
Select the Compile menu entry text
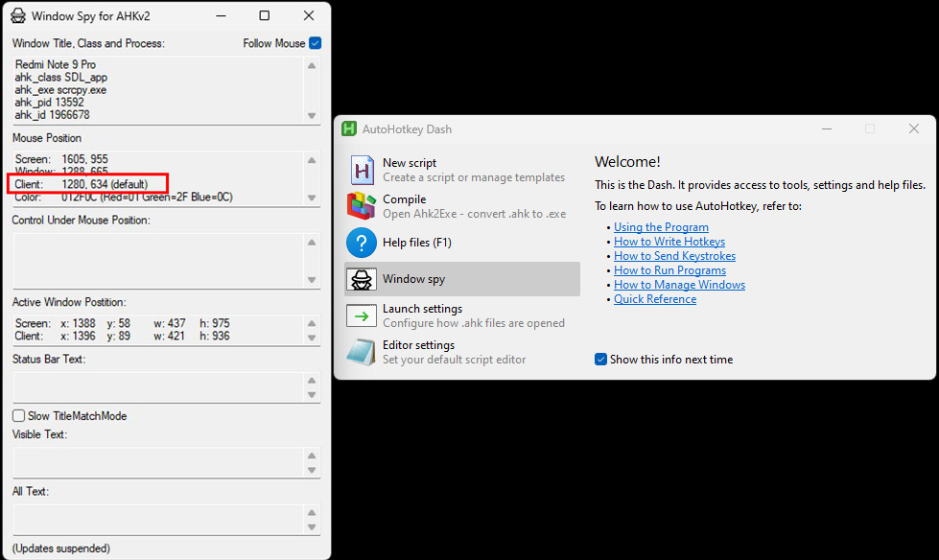click(x=404, y=199)
